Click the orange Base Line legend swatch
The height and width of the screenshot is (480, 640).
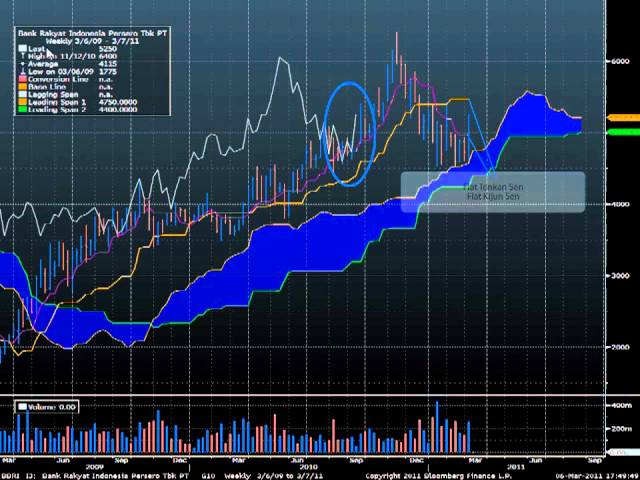pos(22,87)
